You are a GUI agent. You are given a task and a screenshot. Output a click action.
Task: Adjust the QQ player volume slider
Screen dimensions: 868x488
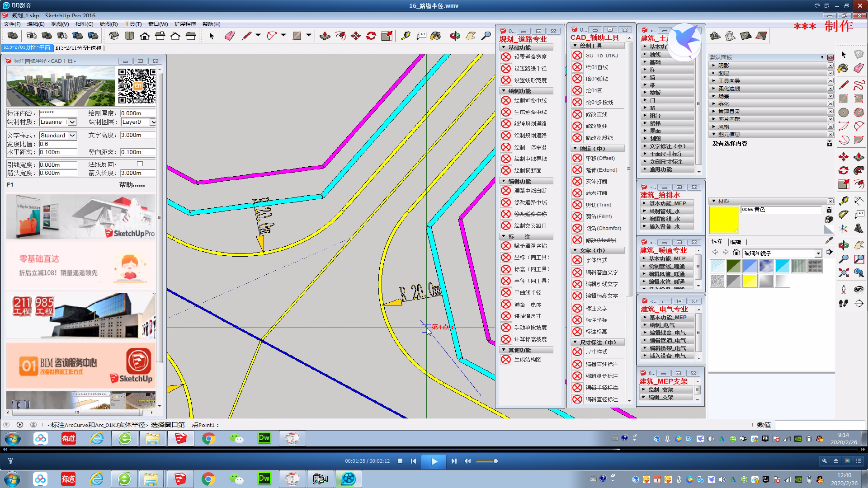[486, 461]
